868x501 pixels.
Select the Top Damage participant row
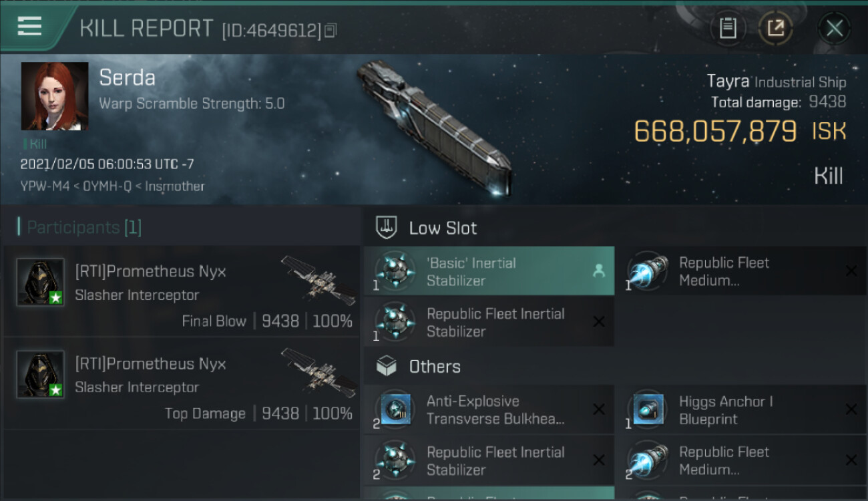click(x=182, y=383)
